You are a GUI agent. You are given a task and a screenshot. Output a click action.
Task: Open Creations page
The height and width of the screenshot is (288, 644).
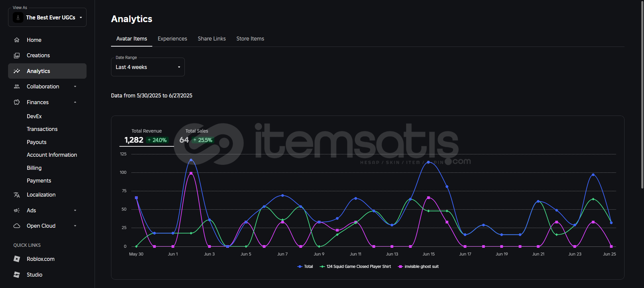point(47,55)
